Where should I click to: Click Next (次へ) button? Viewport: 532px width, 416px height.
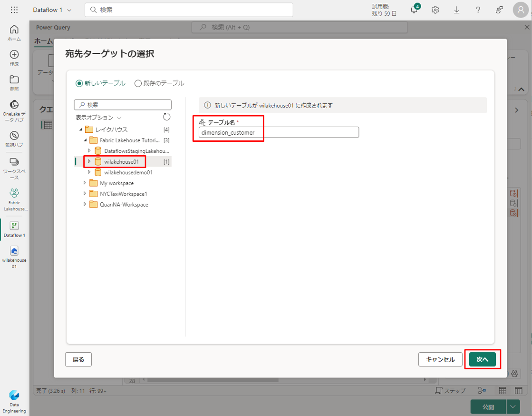[x=483, y=359]
